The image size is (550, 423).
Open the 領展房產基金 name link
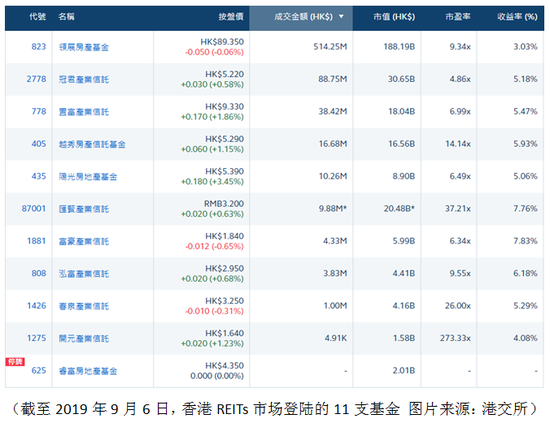coord(84,47)
